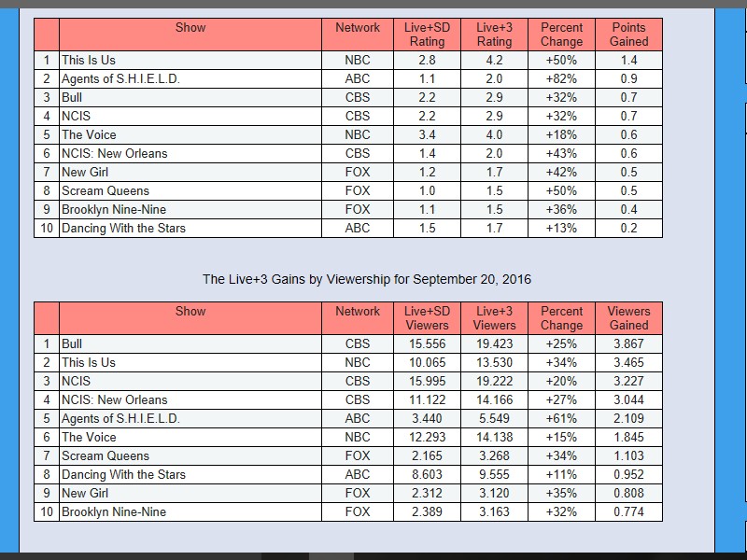Click the "Viewers Gained" column header

pyautogui.click(x=628, y=318)
